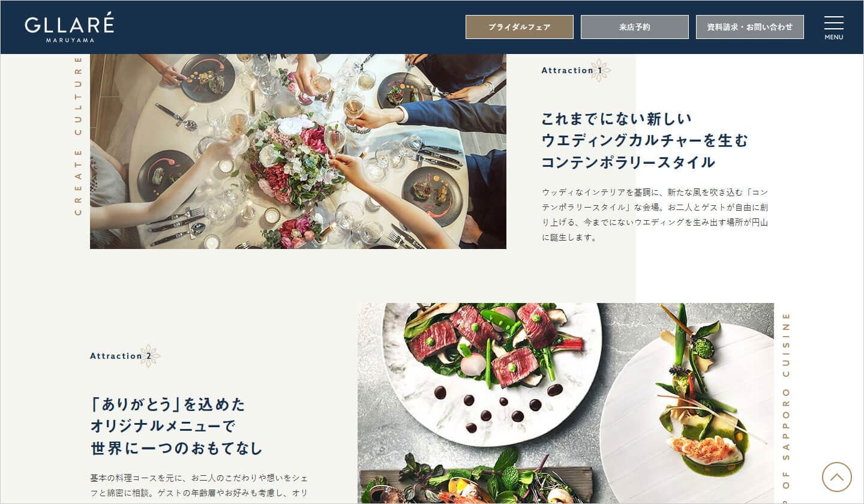Click the MENU text under hamburger
Screen dimensions: 864x504
pos(833,37)
